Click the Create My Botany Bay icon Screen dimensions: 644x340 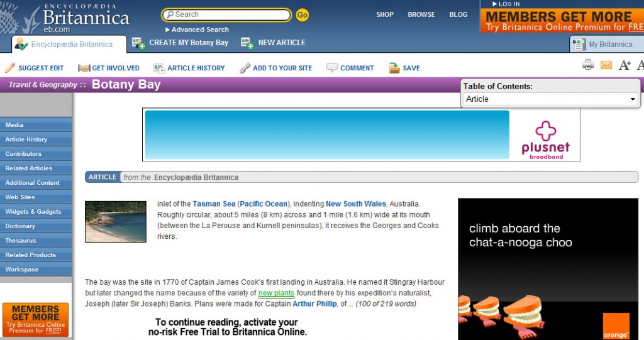(138, 43)
